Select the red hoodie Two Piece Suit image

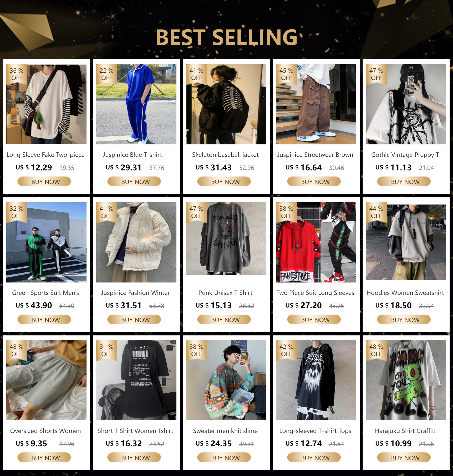pyautogui.click(x=316, y=242)
